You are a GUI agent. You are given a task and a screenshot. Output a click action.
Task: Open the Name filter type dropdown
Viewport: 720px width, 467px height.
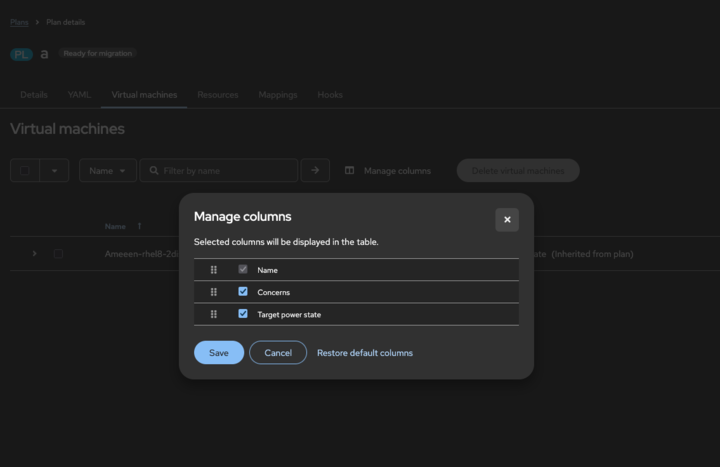pyautogui.click(x=108, y=171)
